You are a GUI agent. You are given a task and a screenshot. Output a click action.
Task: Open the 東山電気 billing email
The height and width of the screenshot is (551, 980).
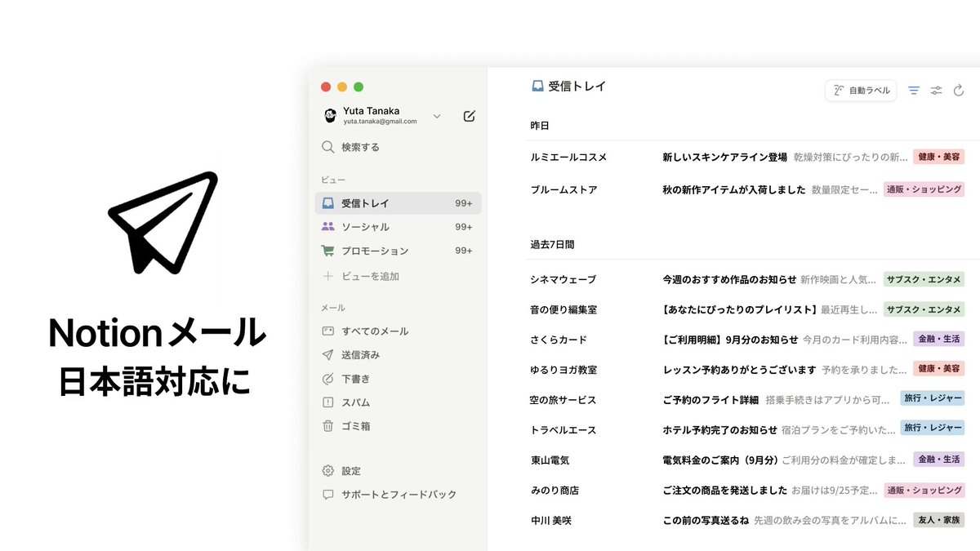(x=749, y=460)
